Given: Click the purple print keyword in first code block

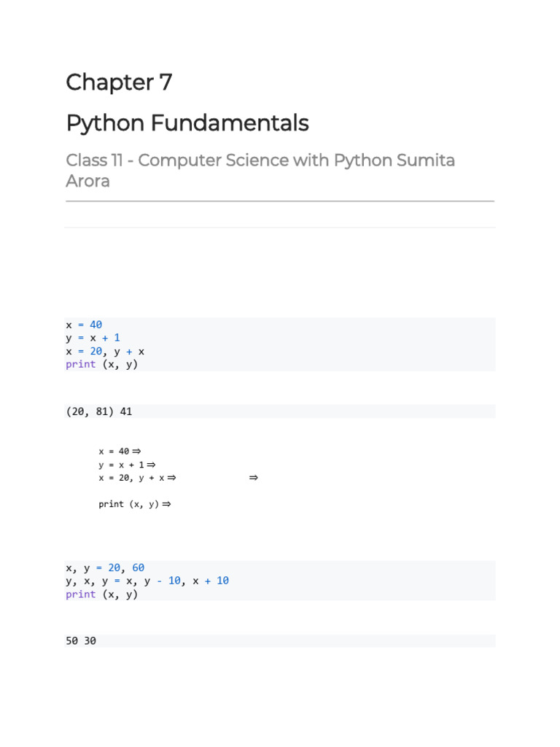Looking at the screenshot, I should (80, 364).
